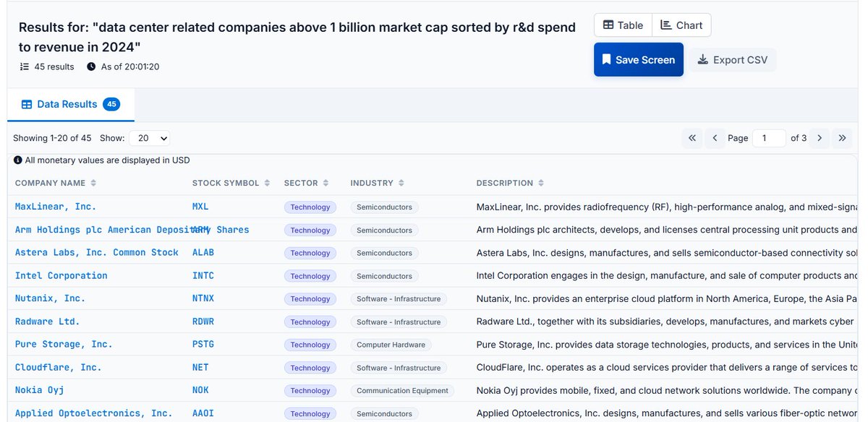Open Nutanix, Inc. company link
This screenshot has height=422, width=868.
pos(50,298)
